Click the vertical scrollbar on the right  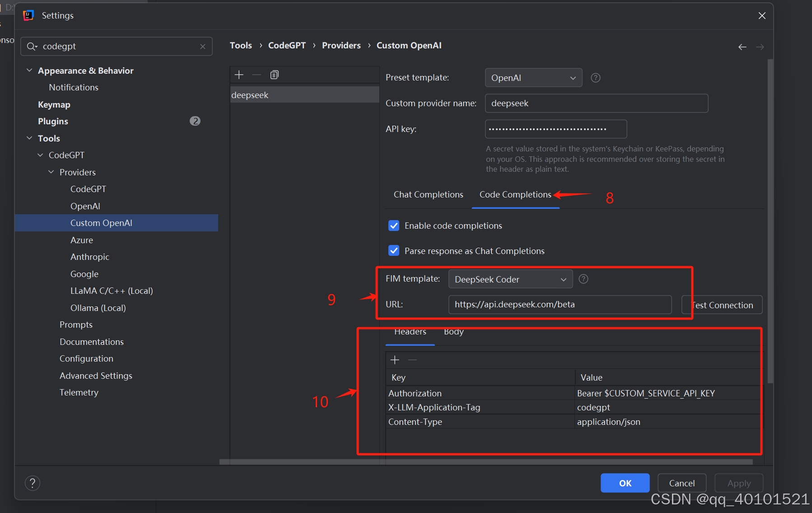pos(770,221)
